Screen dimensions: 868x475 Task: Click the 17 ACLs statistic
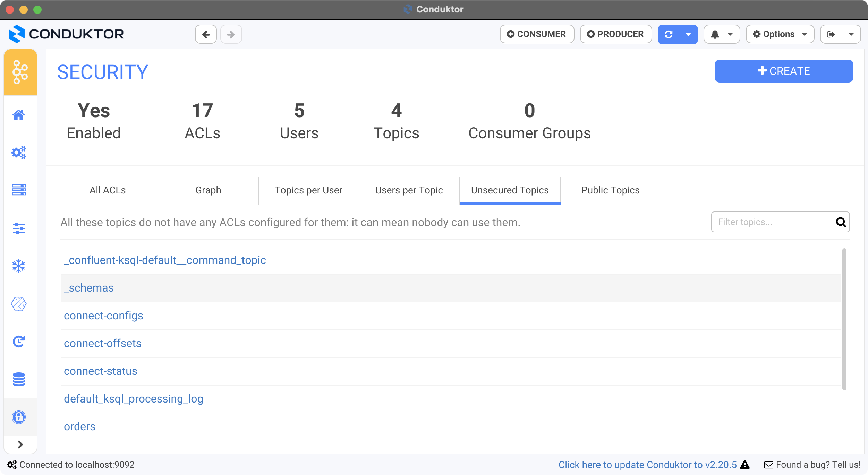point(203,121)
